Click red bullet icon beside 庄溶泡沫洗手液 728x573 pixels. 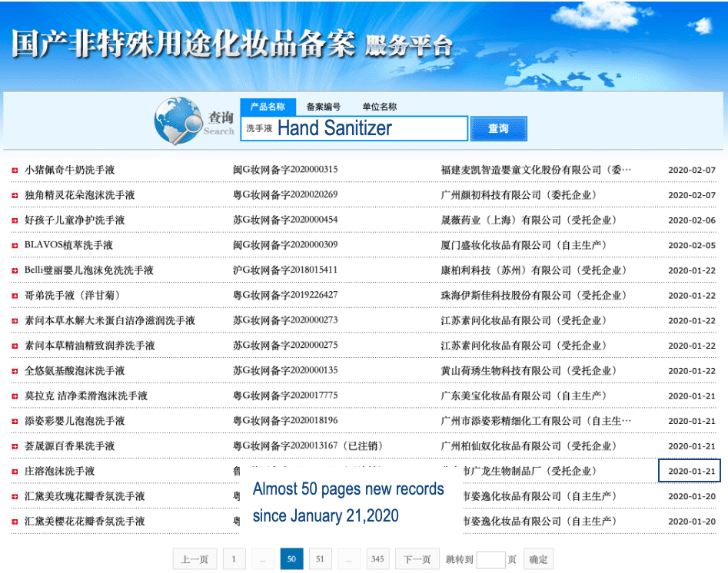[x=15, y=471]
